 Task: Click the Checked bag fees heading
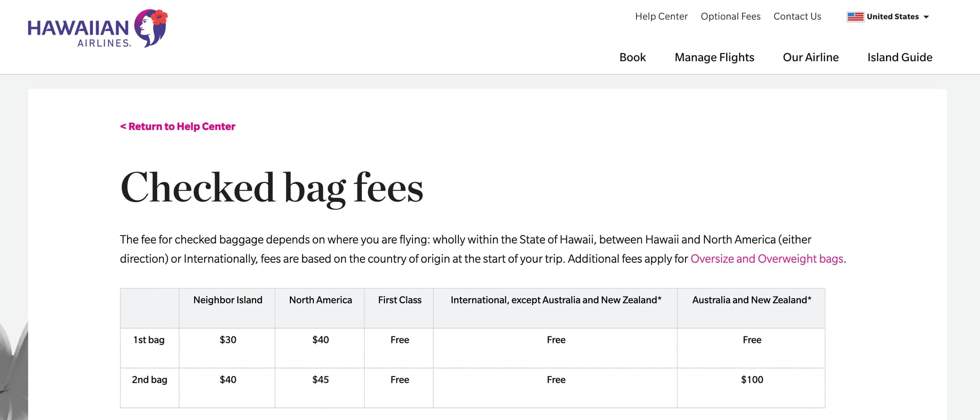(272, 188)
